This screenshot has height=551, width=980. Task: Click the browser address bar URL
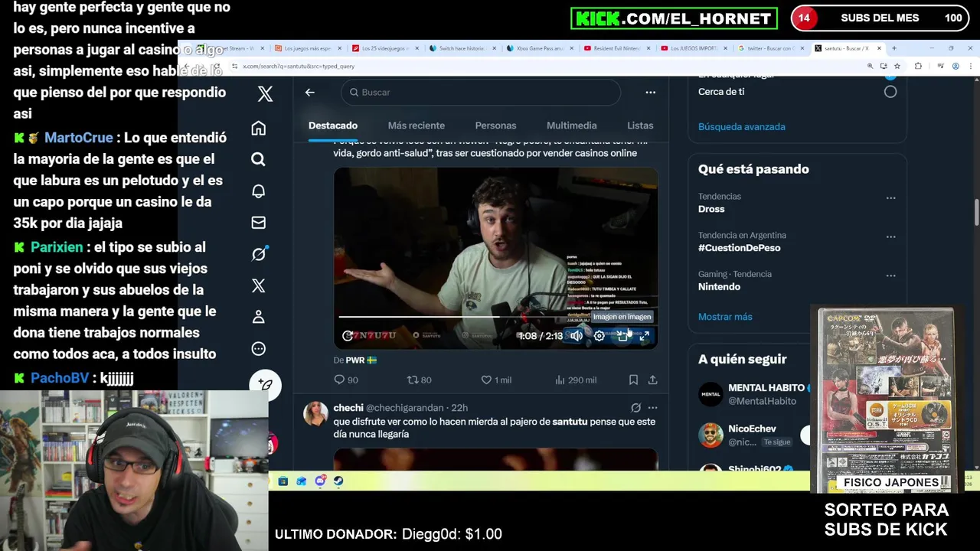click(x=299, y=67)
